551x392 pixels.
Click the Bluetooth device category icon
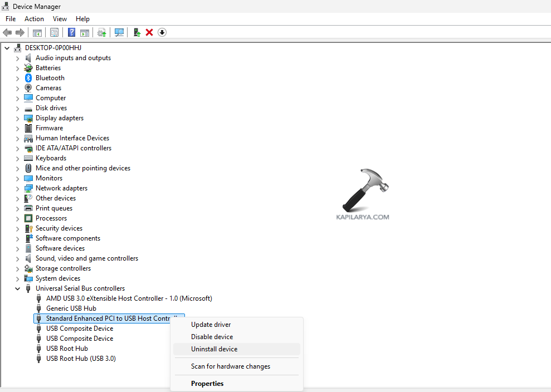tap(28, 78)
